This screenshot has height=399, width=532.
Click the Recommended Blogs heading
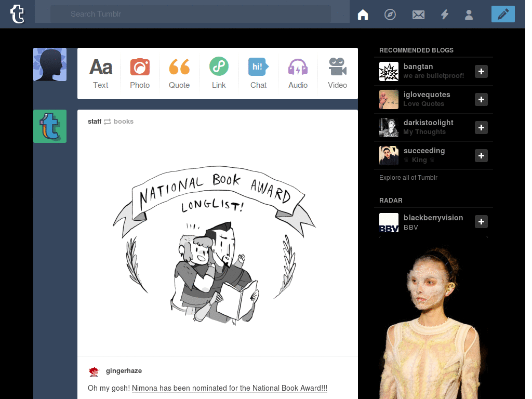click(416, 50)
